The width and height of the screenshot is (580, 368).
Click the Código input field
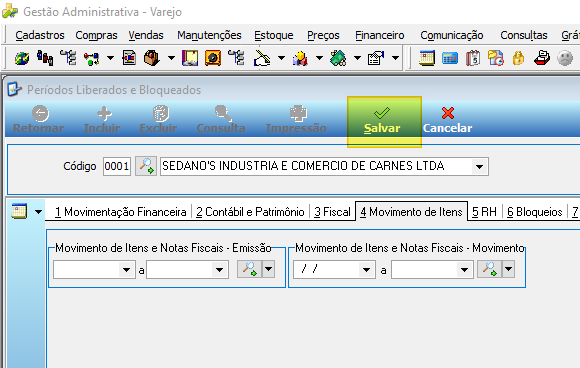[x=117, y=166]
